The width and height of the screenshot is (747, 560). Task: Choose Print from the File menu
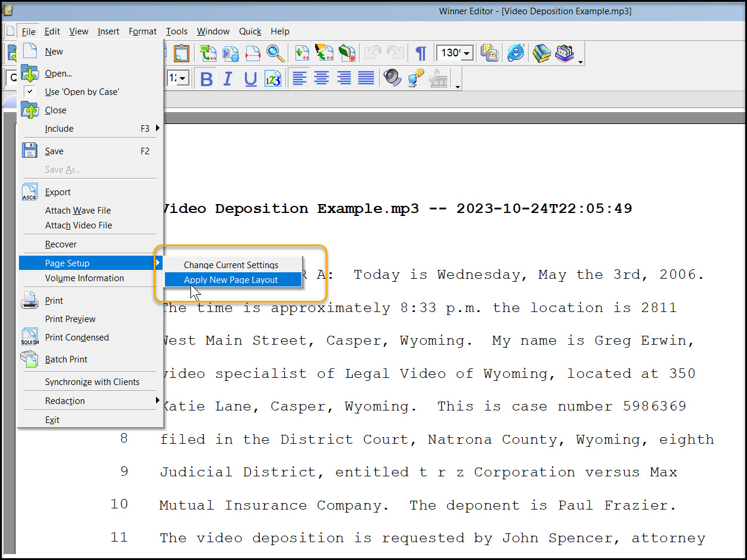coord(91,301)
